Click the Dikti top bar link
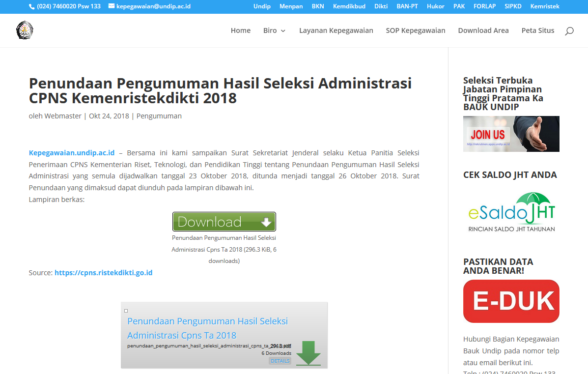 (381, 6)
